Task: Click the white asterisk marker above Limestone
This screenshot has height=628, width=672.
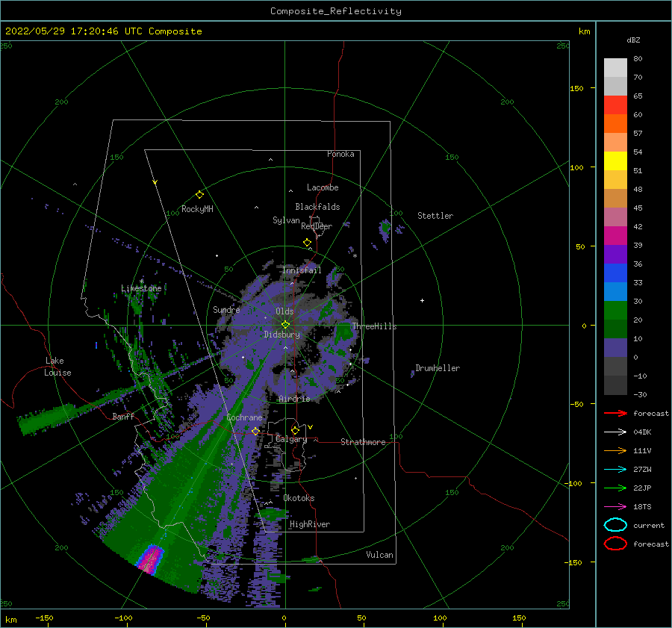Action: click(141, 282)
